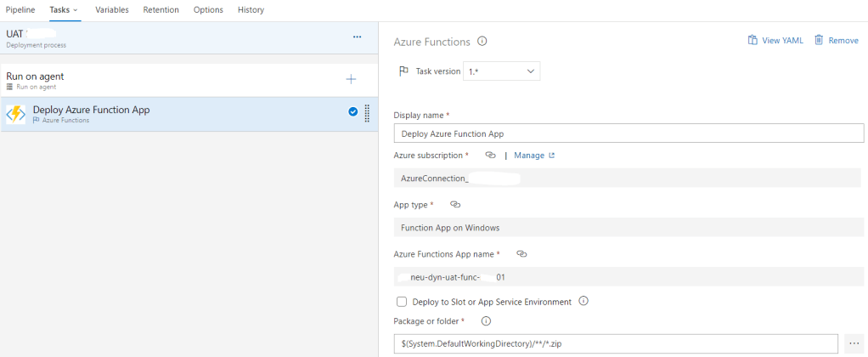Open the Azure subscription selector
868x357 pixels.
point(628,178)
